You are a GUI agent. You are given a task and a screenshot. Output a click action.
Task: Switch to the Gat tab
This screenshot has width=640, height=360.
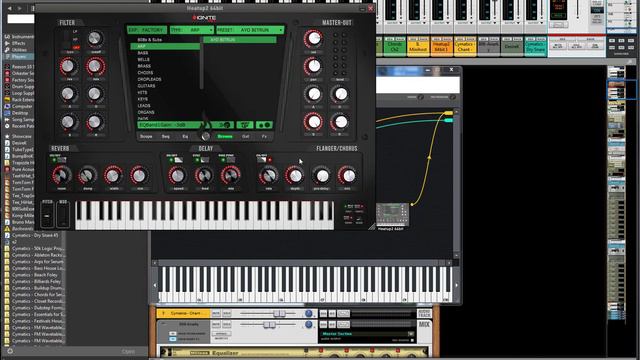pos(245,136)
